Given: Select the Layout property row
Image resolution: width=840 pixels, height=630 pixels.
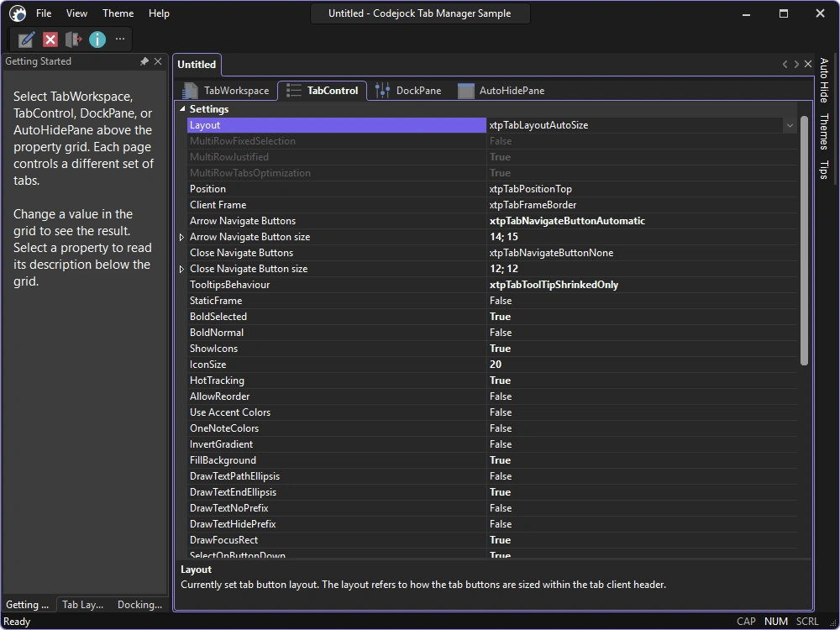Looking at the screenshot, I should tap(491, 125).
